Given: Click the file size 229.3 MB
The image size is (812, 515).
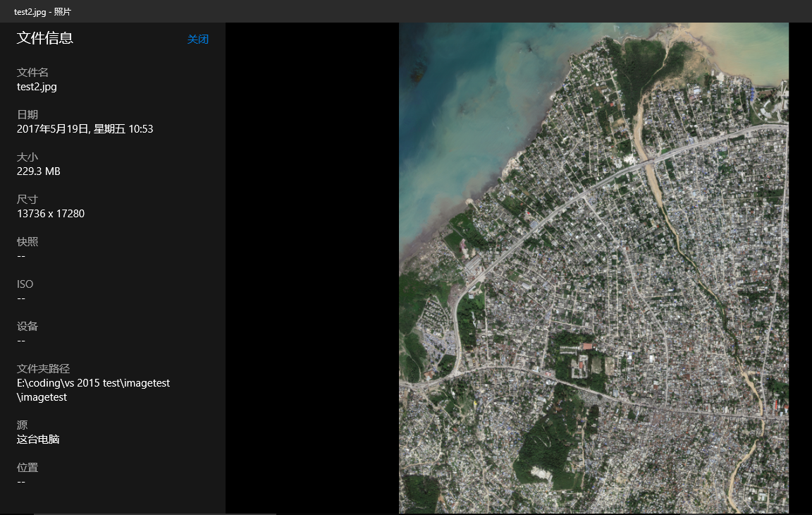Looking at the screenshot, I should pos(39,171).
